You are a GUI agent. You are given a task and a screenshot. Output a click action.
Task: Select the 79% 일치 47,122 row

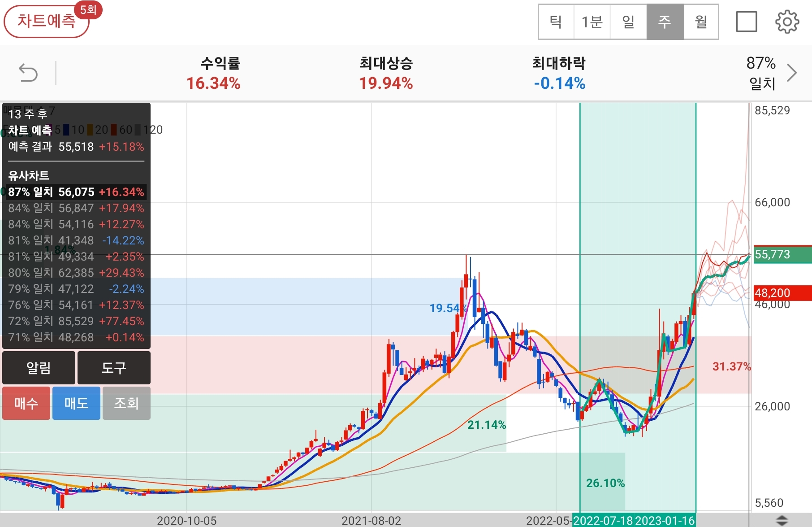pyautogui.click(x=76, y=289)
